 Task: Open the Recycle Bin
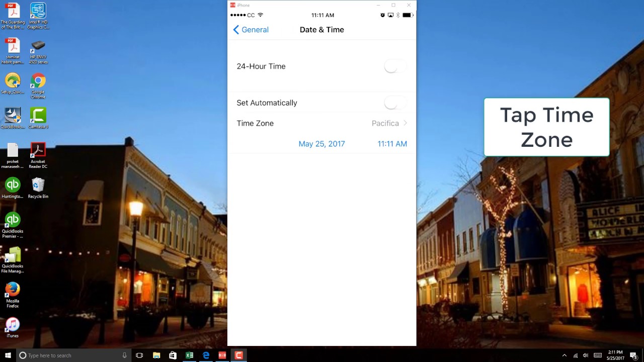coord(38,188)
